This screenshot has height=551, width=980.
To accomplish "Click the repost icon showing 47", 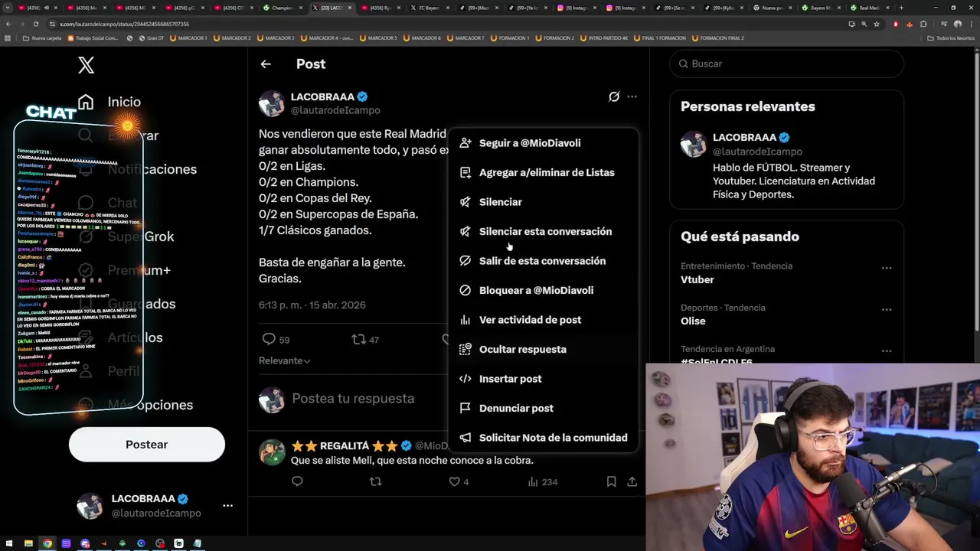I will click(358, 339).
